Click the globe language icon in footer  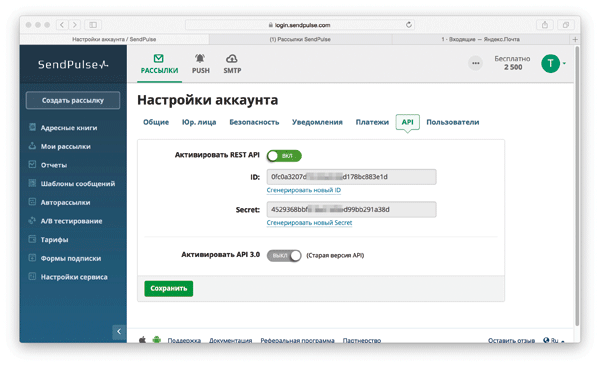[x=546, y=340]
